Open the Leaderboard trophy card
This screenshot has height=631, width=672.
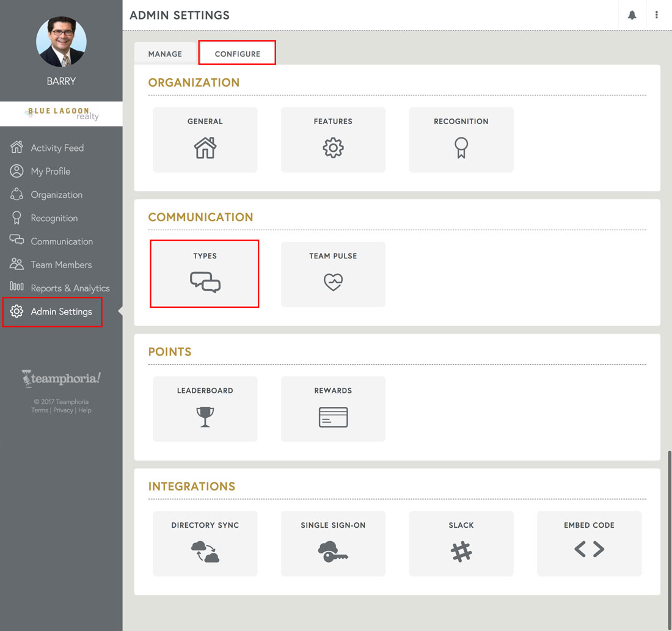205,409
